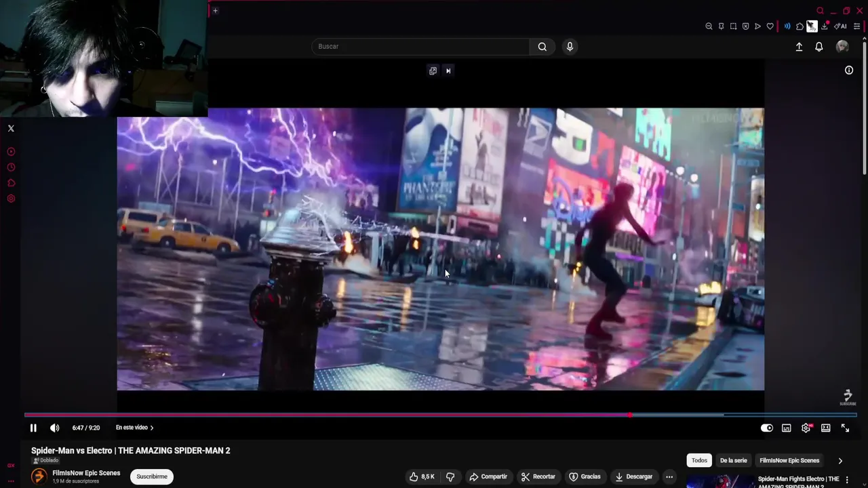Like the video (8,5 K thumbs up)
868x488 pixels.
click(x=421, y=476)
